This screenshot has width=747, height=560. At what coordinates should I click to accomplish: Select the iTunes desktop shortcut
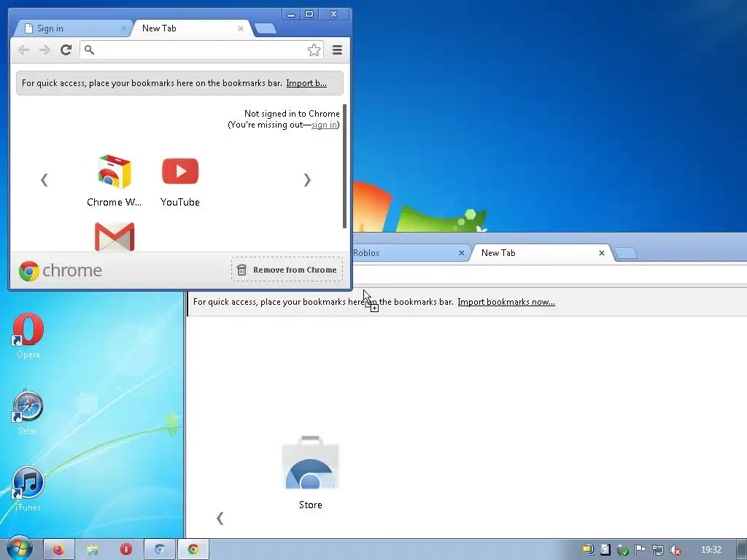point(28,489)
